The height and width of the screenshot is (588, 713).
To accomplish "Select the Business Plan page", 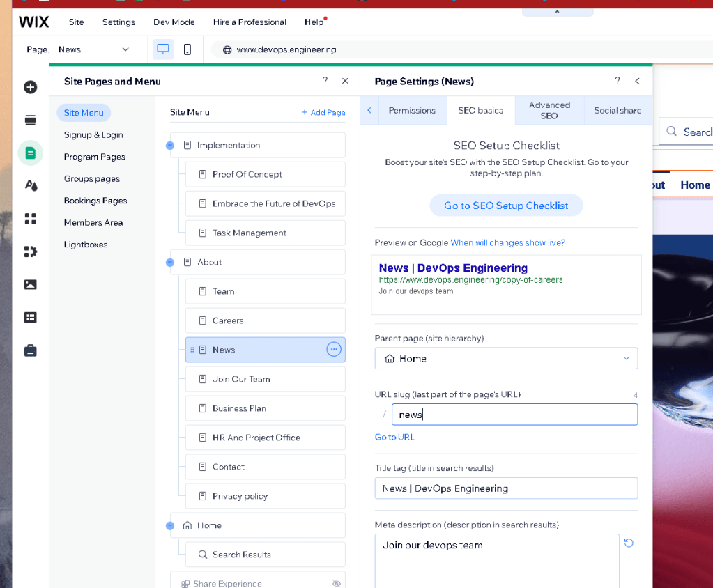I will tap(265, 408).
